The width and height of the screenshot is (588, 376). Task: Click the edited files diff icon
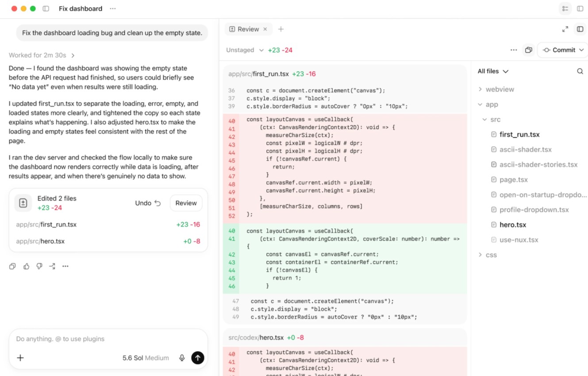point(23,203)
